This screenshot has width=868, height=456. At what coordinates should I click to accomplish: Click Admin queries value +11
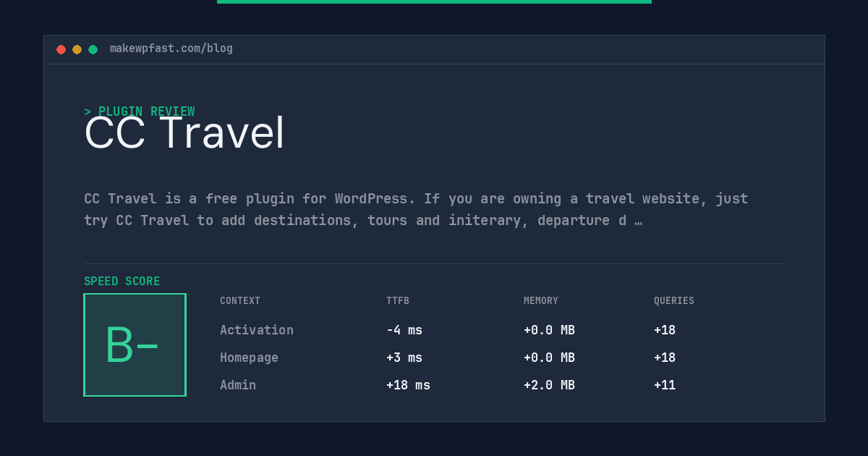(665, 385)
